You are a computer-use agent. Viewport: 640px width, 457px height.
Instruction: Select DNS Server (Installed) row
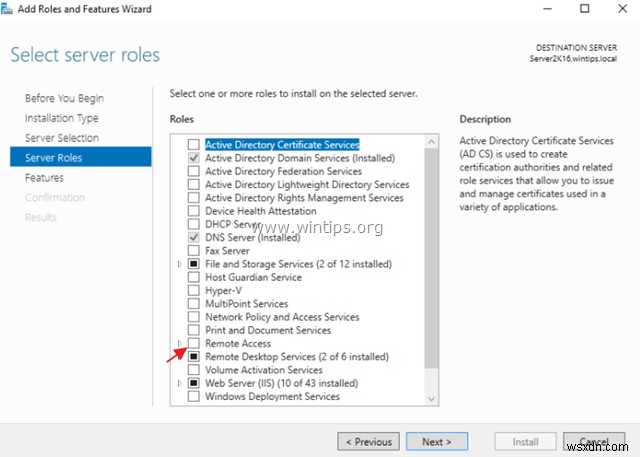pos(253,237)
